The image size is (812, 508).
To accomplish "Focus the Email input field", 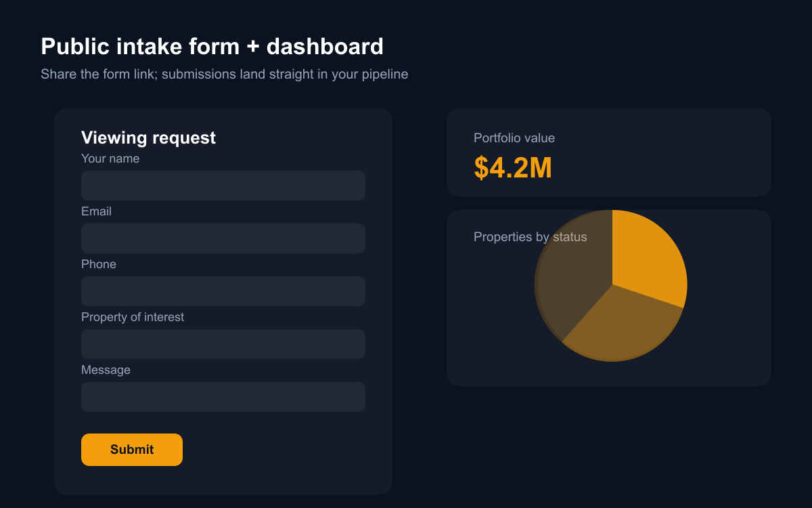I will coord(223,238).
